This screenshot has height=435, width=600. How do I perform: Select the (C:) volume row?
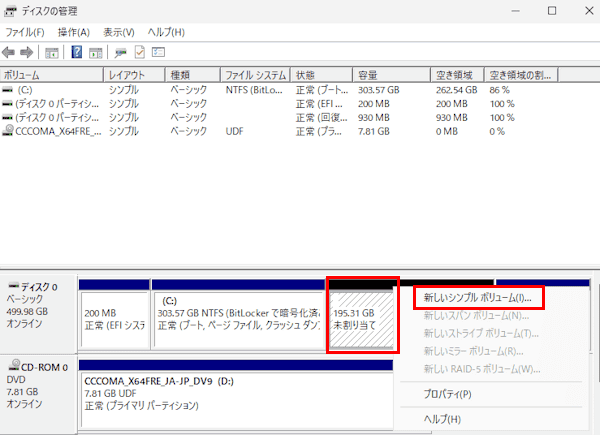(279, 90)
